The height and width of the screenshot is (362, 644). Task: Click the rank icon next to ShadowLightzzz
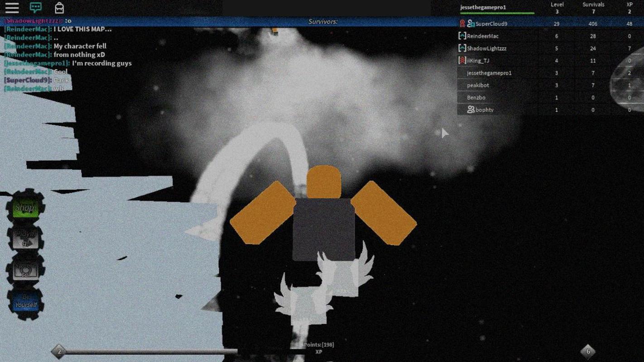(x=462, y=48)
